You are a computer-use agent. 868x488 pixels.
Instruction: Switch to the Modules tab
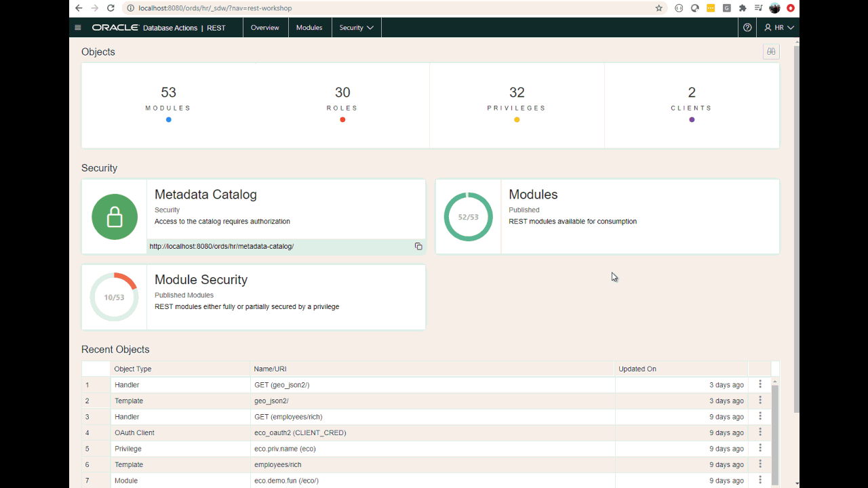tap(309, 28)
